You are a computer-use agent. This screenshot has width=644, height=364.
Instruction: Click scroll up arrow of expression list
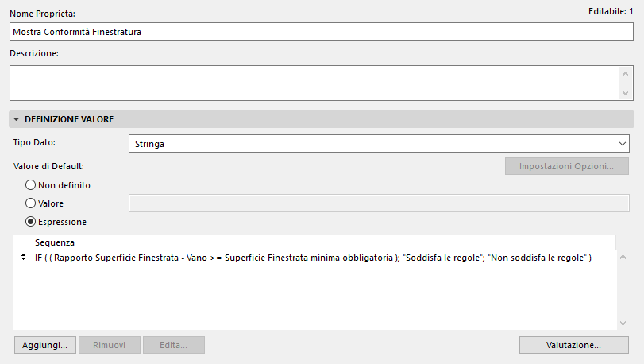(623, 258)
